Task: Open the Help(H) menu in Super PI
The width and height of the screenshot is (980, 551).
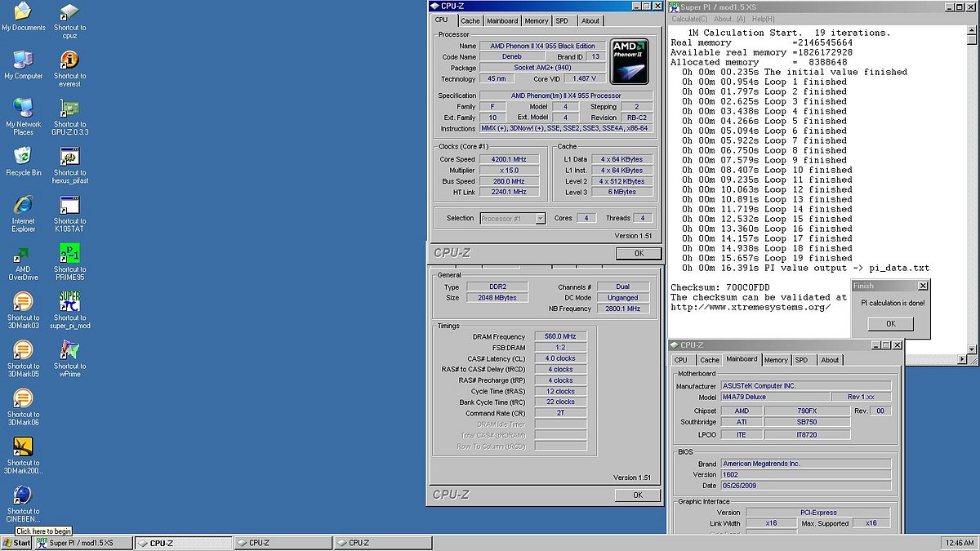Action: [x=763, y=19]
